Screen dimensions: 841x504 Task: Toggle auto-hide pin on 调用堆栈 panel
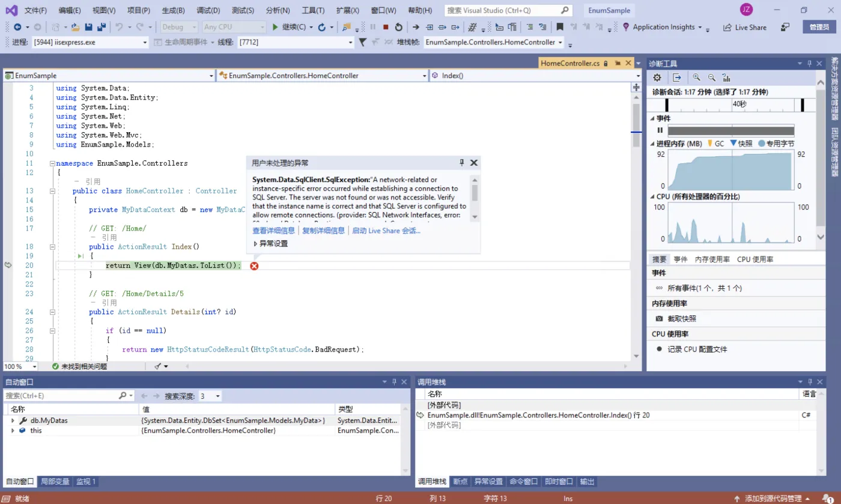(810, 381)
